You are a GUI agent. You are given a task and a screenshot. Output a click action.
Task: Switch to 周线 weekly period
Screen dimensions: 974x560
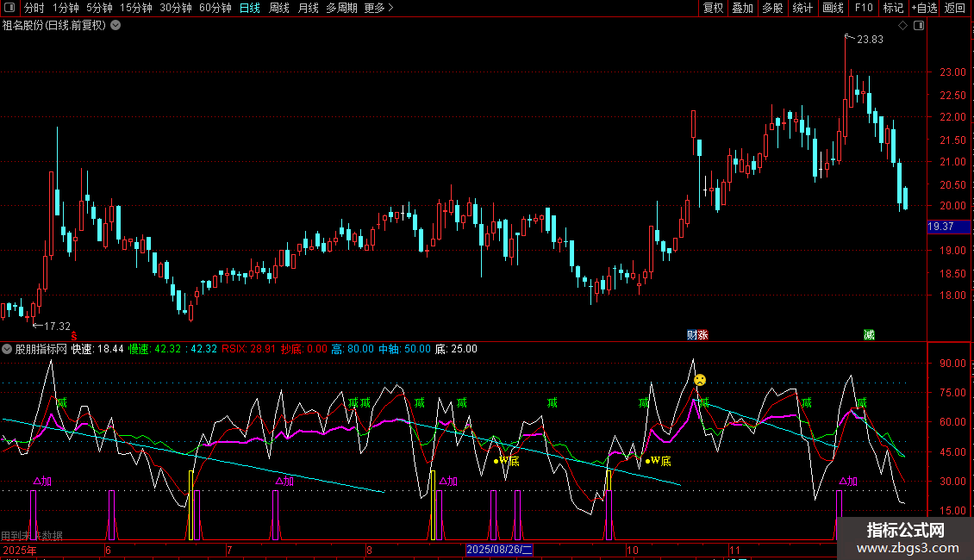[x=278, y=8]
